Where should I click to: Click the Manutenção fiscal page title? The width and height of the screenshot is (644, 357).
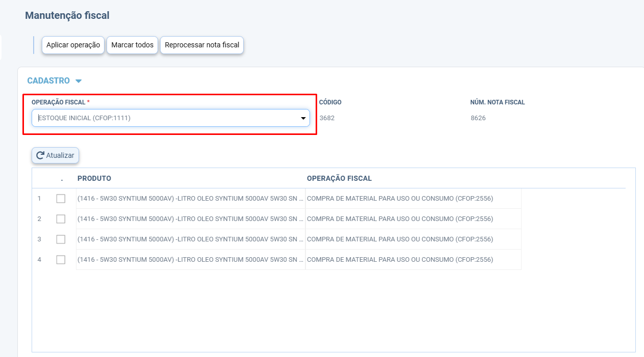tap(67, 15)
